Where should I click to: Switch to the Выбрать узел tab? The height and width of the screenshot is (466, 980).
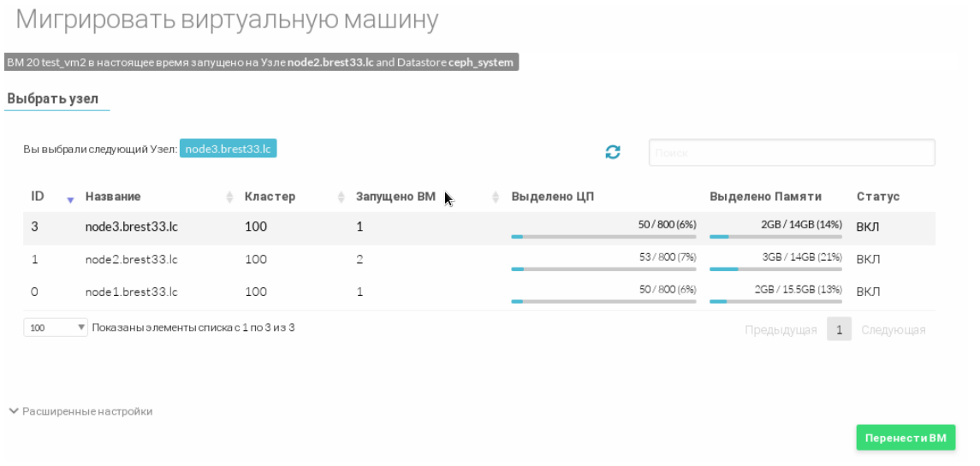(52, 99)
